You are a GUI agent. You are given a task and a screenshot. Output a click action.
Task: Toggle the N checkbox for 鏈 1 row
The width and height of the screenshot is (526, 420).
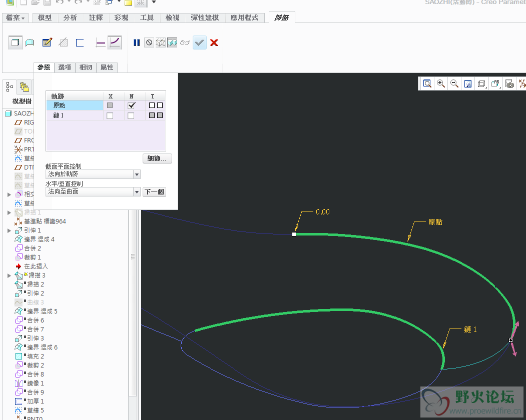(x=131, y=115)
